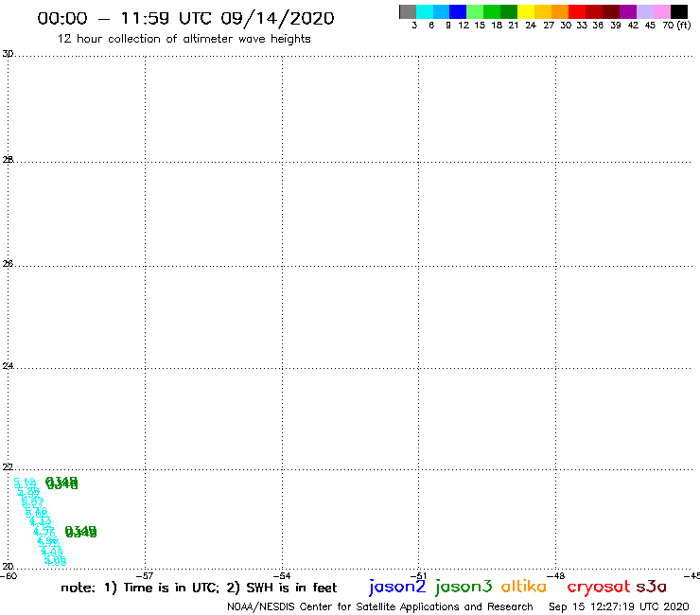Click the latitude label '26'
This screenshot has height=615, width=700.
click(8, 264)
